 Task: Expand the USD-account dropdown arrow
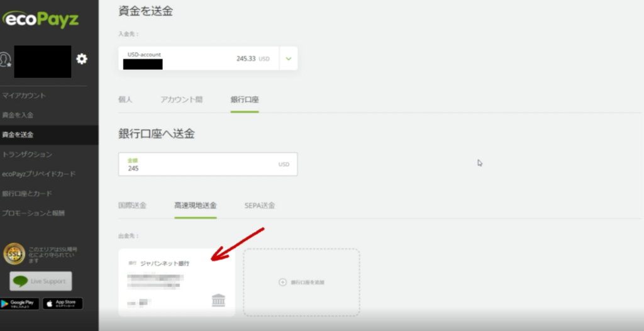(x=289, y=59)
